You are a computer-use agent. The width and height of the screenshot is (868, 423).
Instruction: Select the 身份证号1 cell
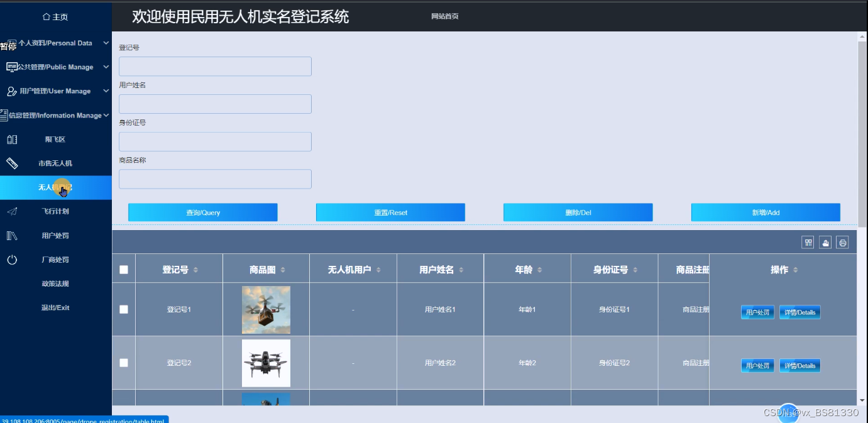click(614, 309)
